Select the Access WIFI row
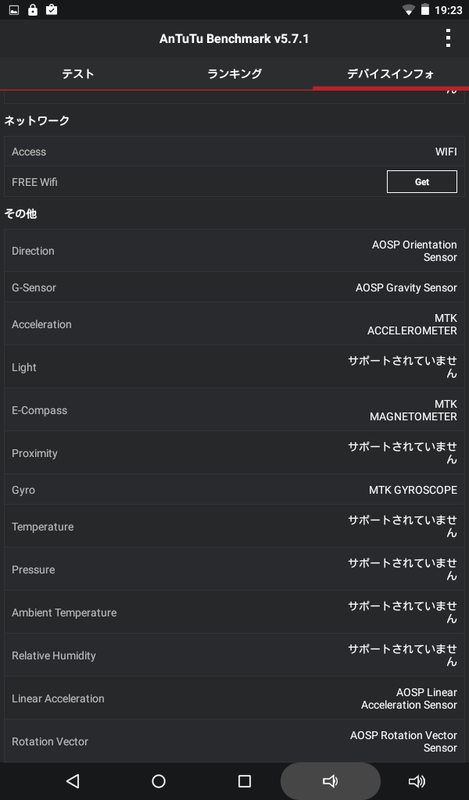 (234, 152)
